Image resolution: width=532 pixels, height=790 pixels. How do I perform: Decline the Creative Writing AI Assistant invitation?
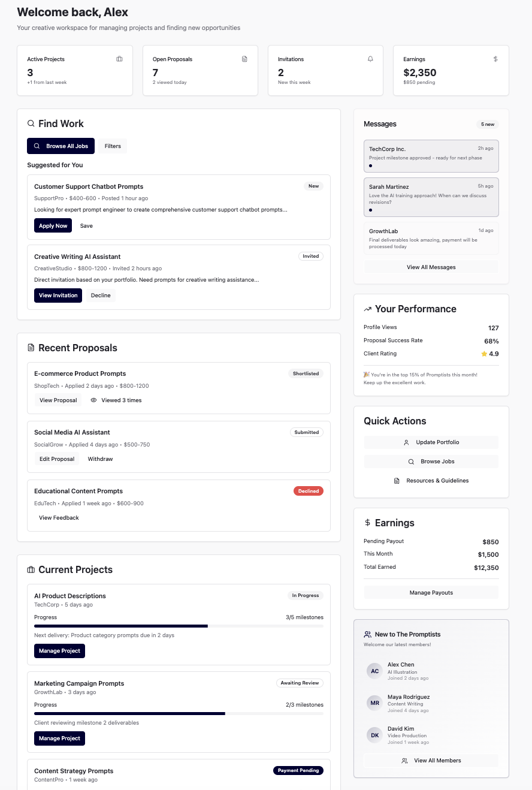click(x=100, y=295)
